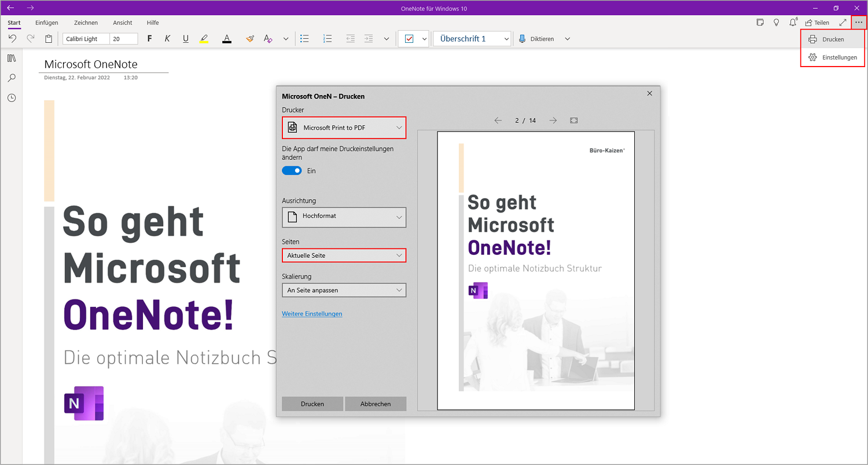Go forward with the title bar arrow
The height and width of the screenshot is (465, 868).
point(31,8)
